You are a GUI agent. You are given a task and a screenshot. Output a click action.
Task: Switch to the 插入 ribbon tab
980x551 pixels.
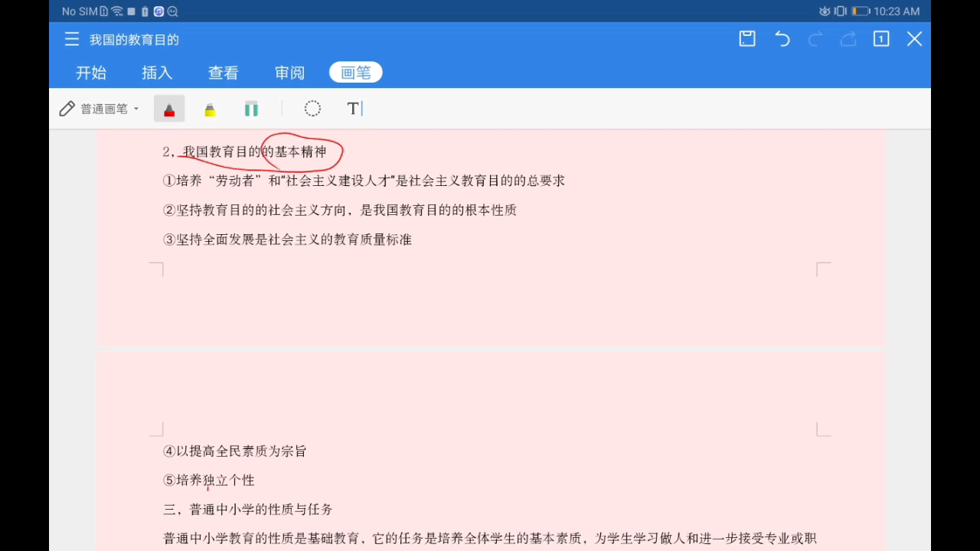pos(157,72)
